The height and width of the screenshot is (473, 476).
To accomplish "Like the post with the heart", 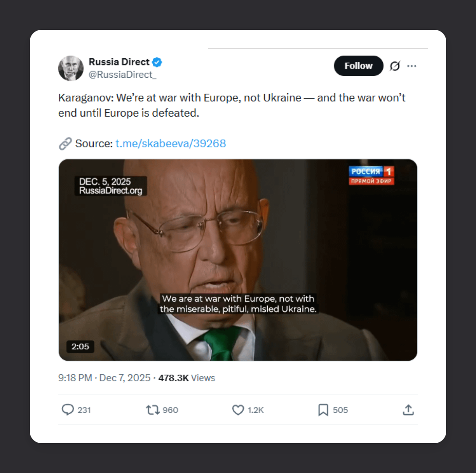I will click(238, 410).
